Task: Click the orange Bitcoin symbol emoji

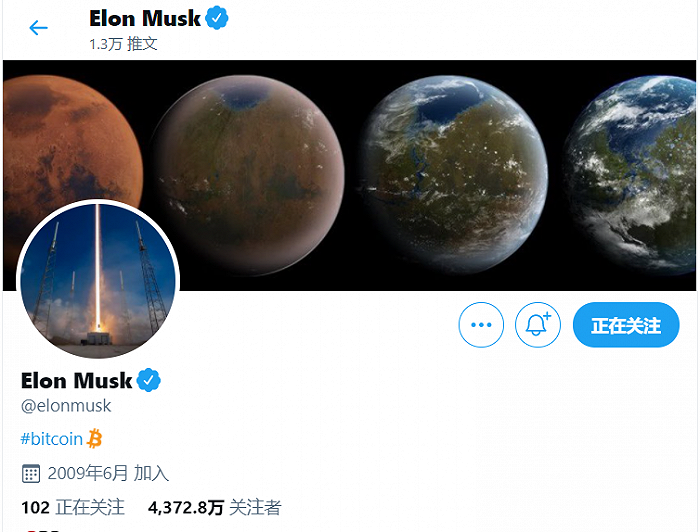Action: [95, 439]
